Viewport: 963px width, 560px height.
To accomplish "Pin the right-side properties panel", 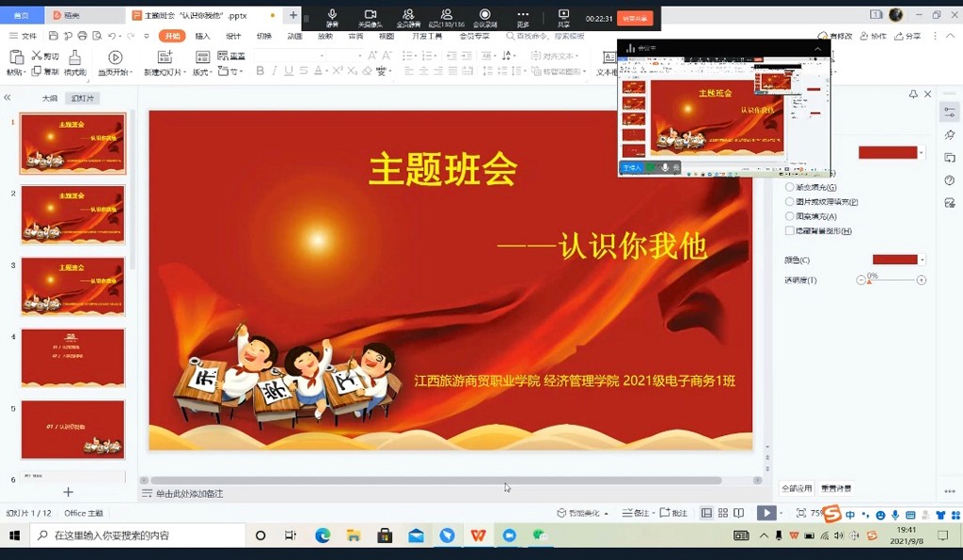I will pyautogui.click(x=913, y=94).
